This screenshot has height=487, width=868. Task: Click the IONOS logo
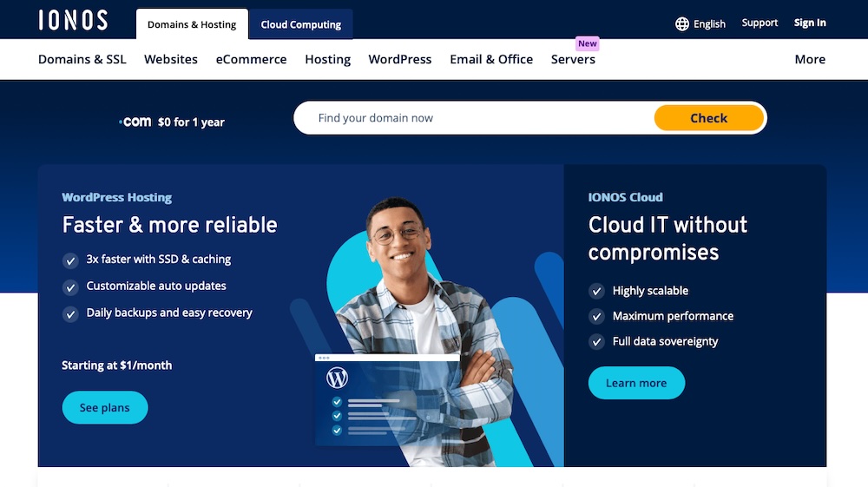tap(73, 21)
